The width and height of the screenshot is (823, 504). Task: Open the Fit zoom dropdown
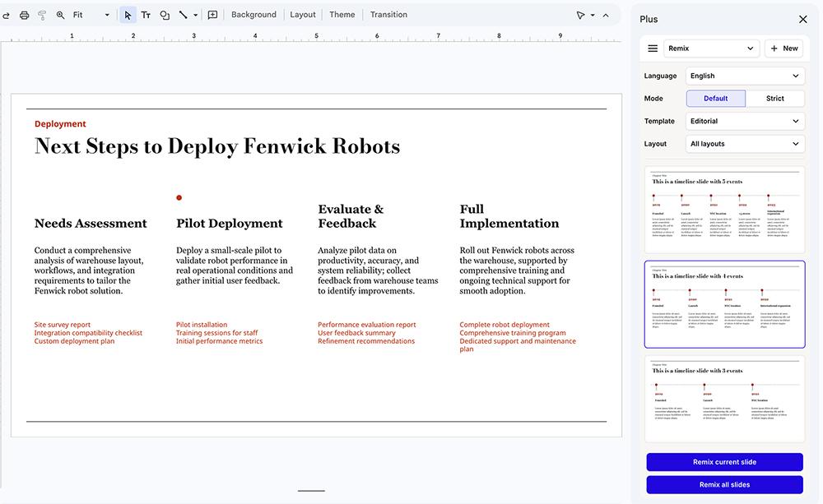[x=91, y=15]
